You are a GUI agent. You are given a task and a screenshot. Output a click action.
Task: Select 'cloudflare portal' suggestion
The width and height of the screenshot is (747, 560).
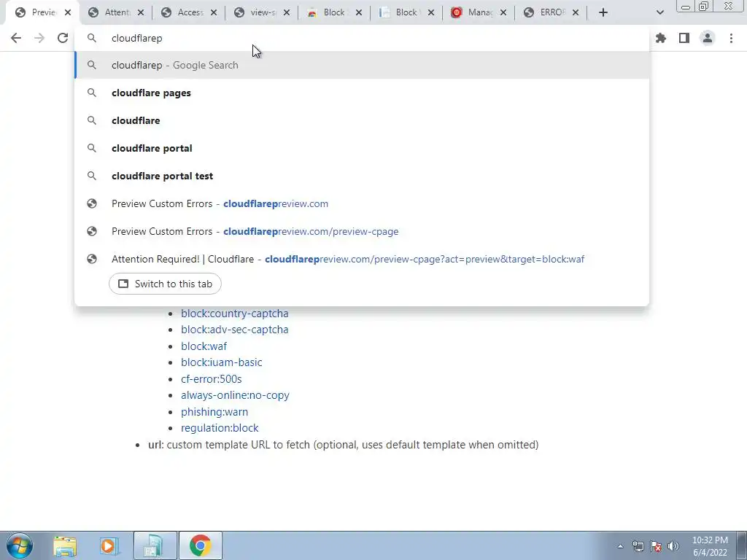pos(362,148)
